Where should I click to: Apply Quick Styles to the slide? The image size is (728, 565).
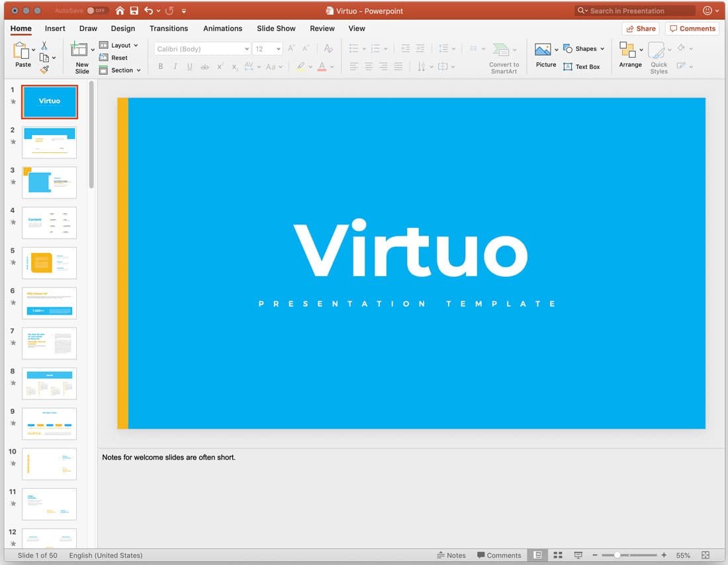pos(659,56)
